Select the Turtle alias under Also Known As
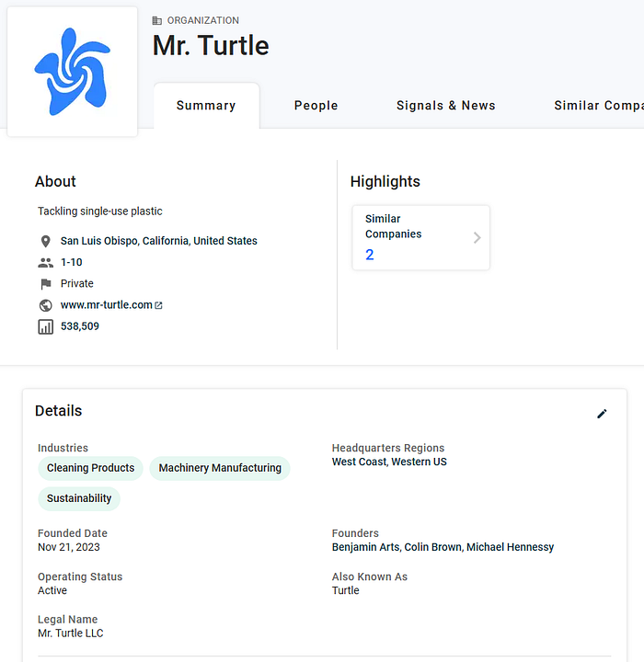The height and width of the screenshot is (662, 644). pos(346,590)
